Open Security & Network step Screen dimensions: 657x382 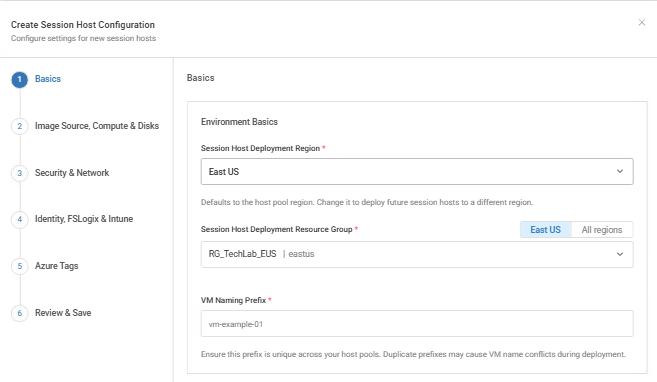pyautogui.click(x=72, y=173)
